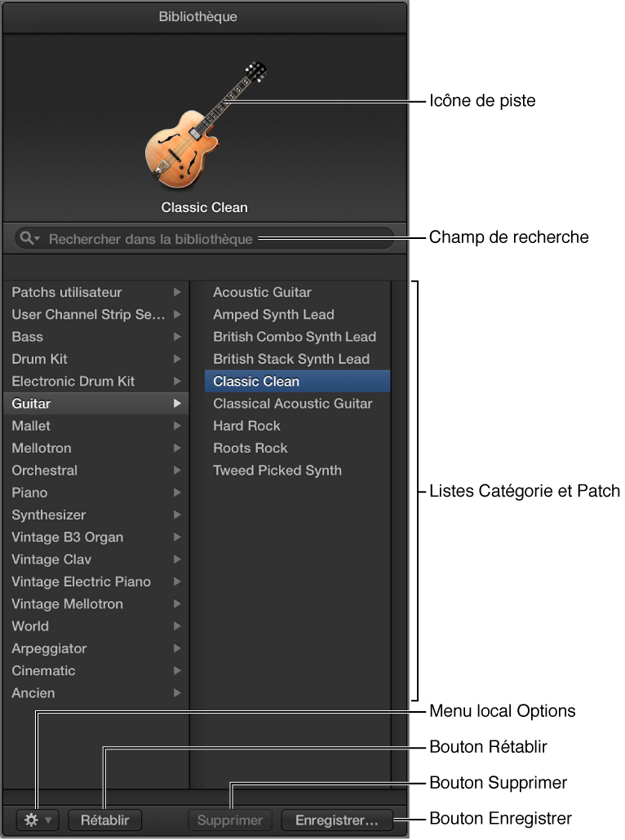Viewport: 625px width, 840px height.
Task: Choose the Hard Rock patch
Action: tap(246, 426)
